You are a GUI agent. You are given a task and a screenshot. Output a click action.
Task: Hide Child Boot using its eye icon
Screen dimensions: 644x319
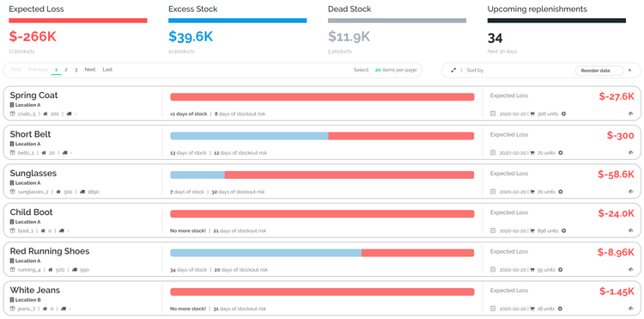pyautogui.click(x=631, y=231)
